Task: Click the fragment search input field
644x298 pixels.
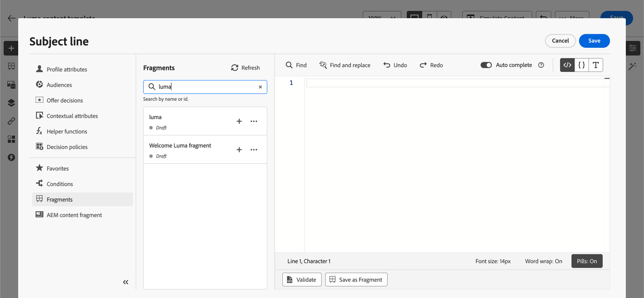Action: (x=207, y=87)
